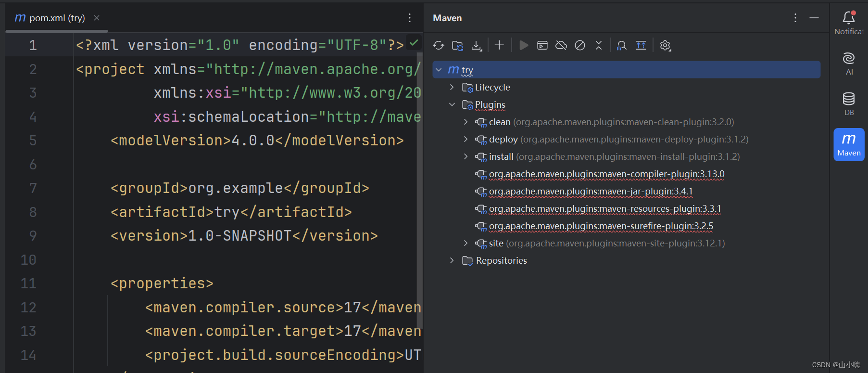Close the pom.xml (try) tab
Image resolution: width=868 pixels, height=373 pixels.
point(97,18)
